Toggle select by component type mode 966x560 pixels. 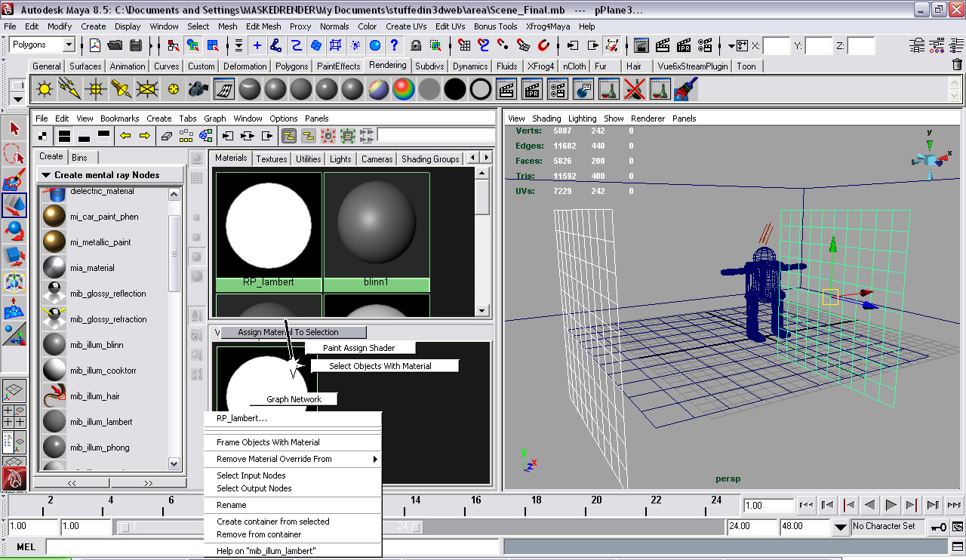(x=211, y=45)
